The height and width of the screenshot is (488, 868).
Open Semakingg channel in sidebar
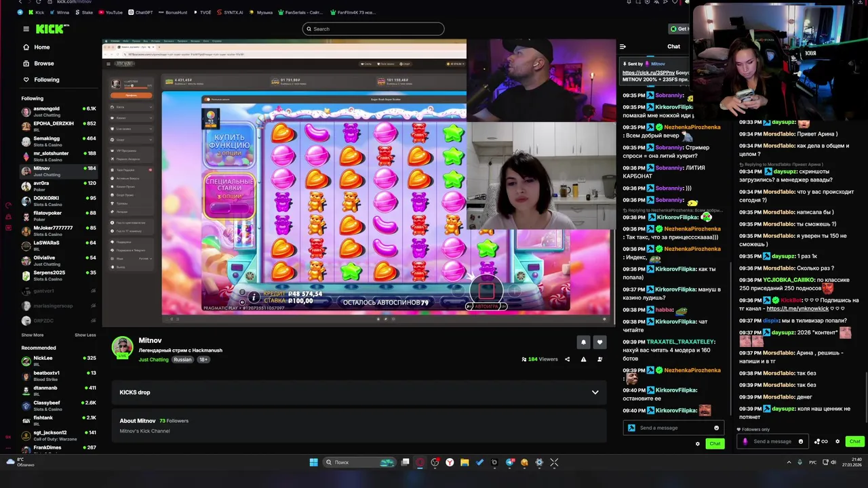click(58, 142)
